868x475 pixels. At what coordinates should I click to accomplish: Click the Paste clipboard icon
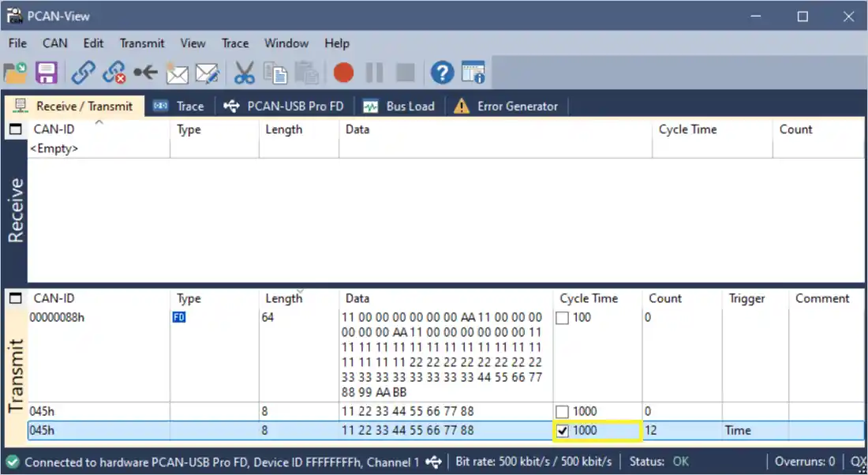(x=307, y=73)
